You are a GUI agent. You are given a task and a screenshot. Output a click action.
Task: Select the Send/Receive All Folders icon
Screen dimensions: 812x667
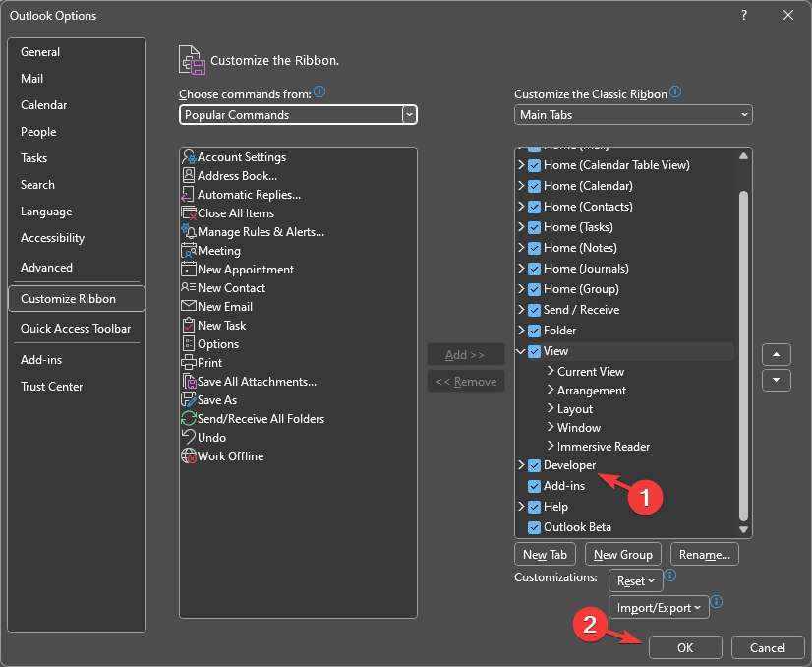[190, 419]
